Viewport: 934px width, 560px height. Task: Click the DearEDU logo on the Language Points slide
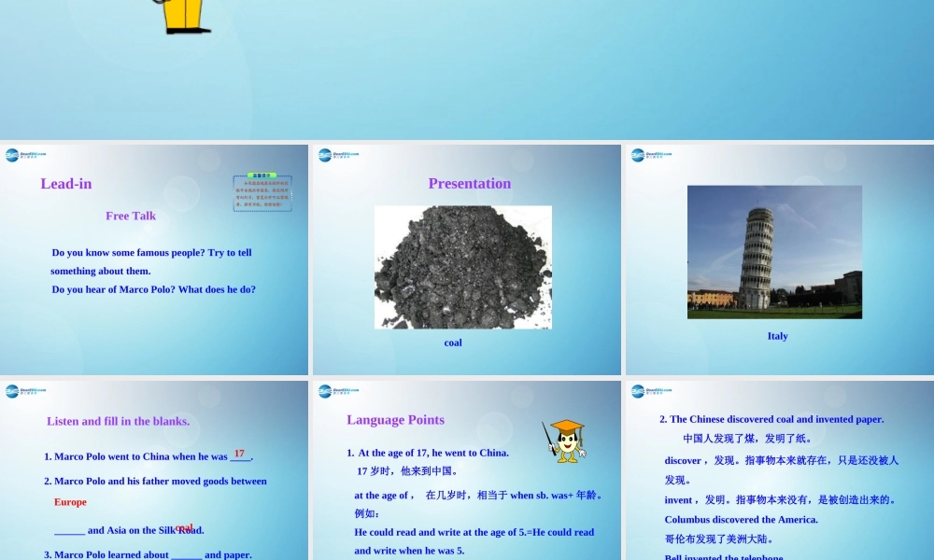pos(336,391)
